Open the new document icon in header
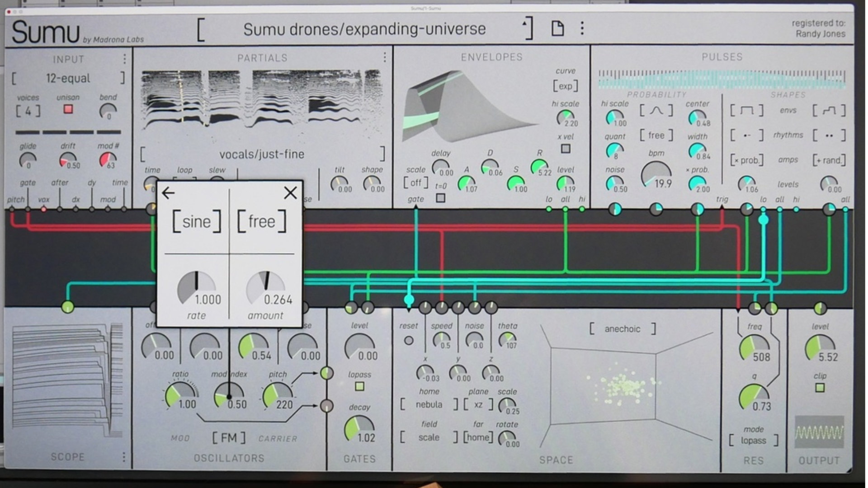 [x=557, y=28]
